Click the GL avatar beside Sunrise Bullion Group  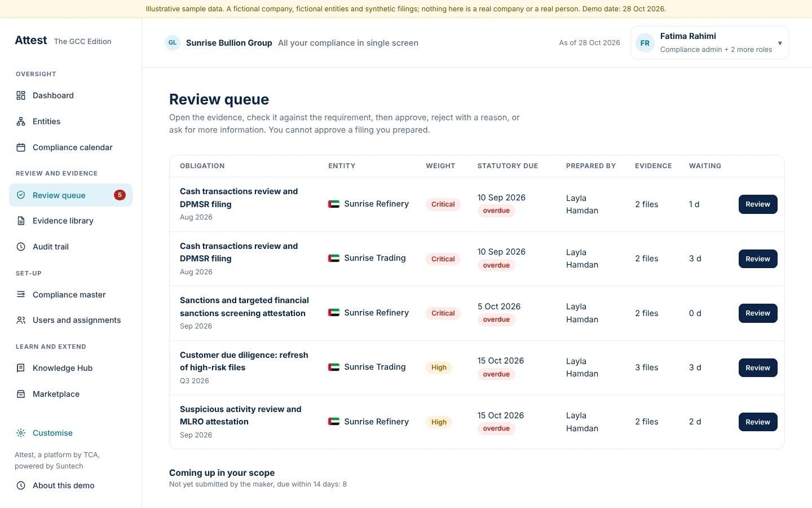pos(173,43)
